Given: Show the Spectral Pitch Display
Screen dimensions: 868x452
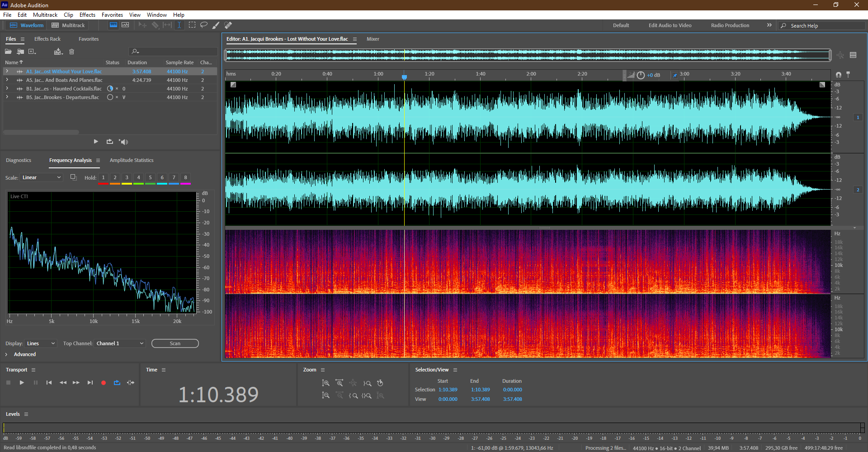Looking at the screenshot, I should (125, 25).
